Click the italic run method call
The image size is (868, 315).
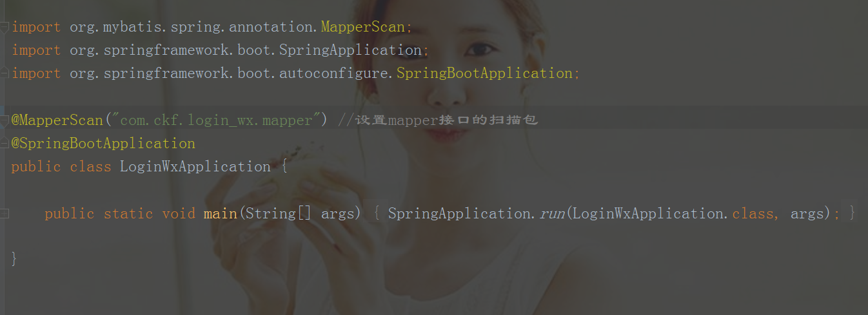[551, 214]
